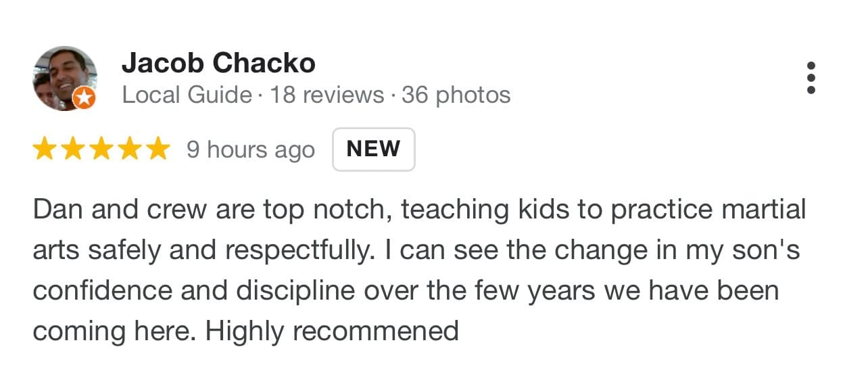Click the fifth yellow rating star

point(158,149)
